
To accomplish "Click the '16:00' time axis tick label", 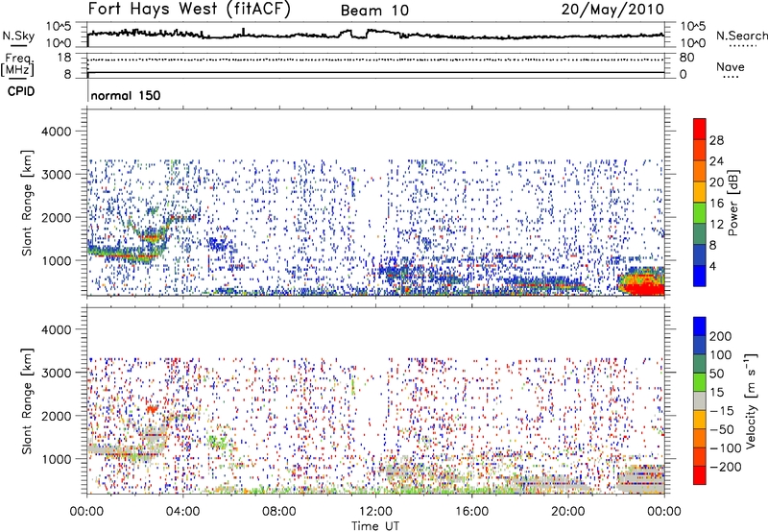I will tap(472, 512).
